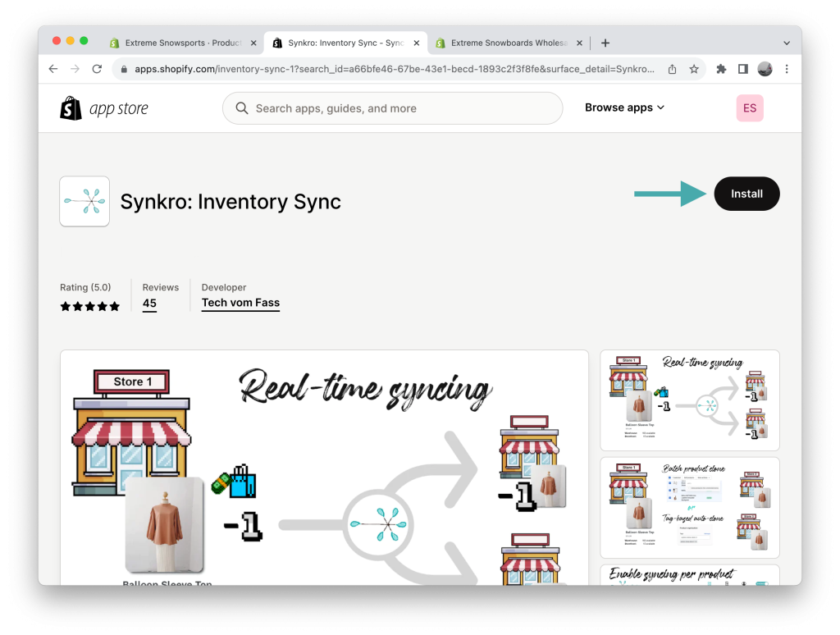Close the Extreme Snowboards Wholesale tab
The image size is (840, 635).
click(579, 43)
